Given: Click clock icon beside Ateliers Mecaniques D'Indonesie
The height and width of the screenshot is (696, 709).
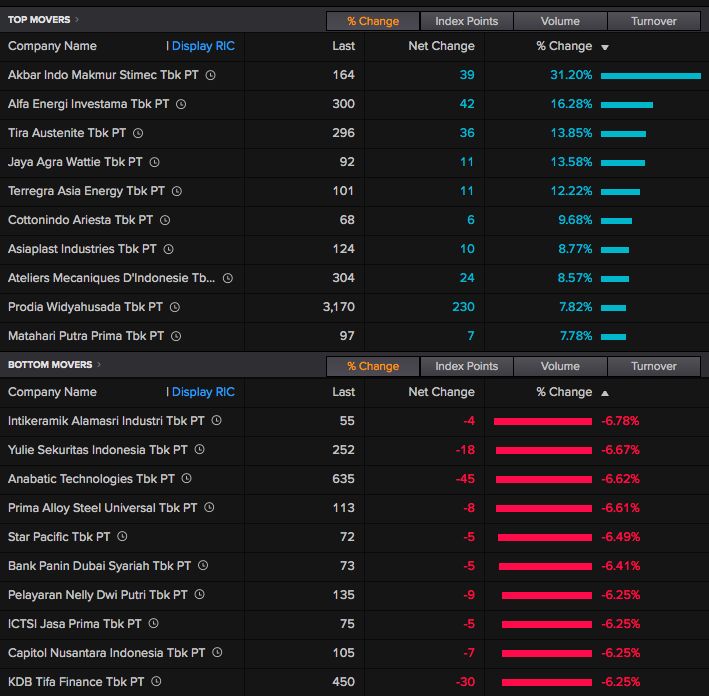Looking at the screenshot, I should click(228, 279).
